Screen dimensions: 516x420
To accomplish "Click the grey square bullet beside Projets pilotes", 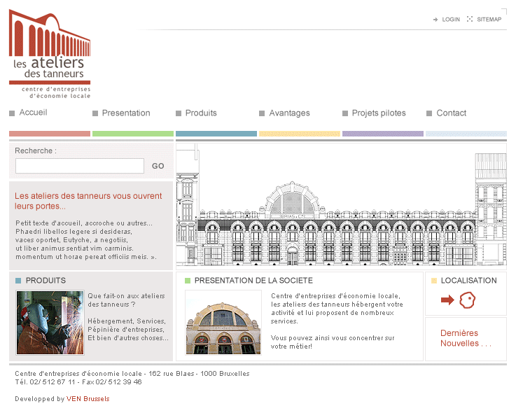I will pyautogui.click(x=345, y=113).
